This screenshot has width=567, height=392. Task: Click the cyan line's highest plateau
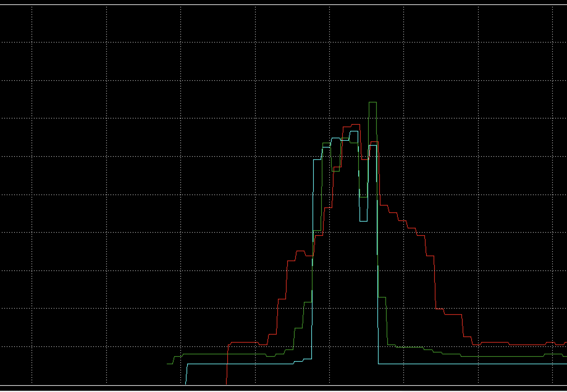(x=354, y=131)
